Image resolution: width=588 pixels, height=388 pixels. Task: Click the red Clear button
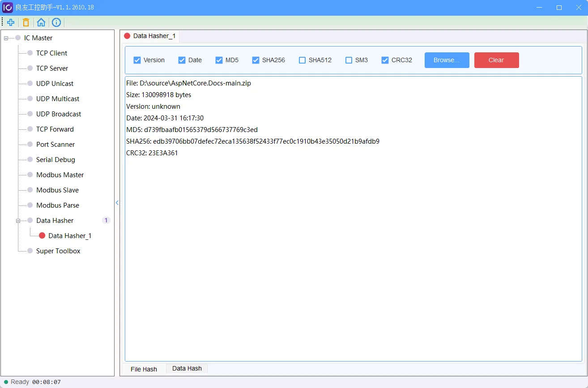coord(497,60)
